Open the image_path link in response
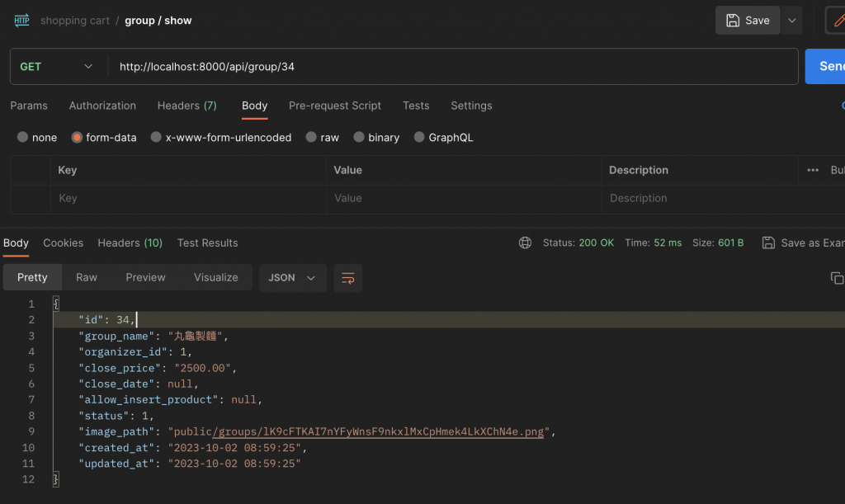Screen dimensions: 845x504 point(356,431)
